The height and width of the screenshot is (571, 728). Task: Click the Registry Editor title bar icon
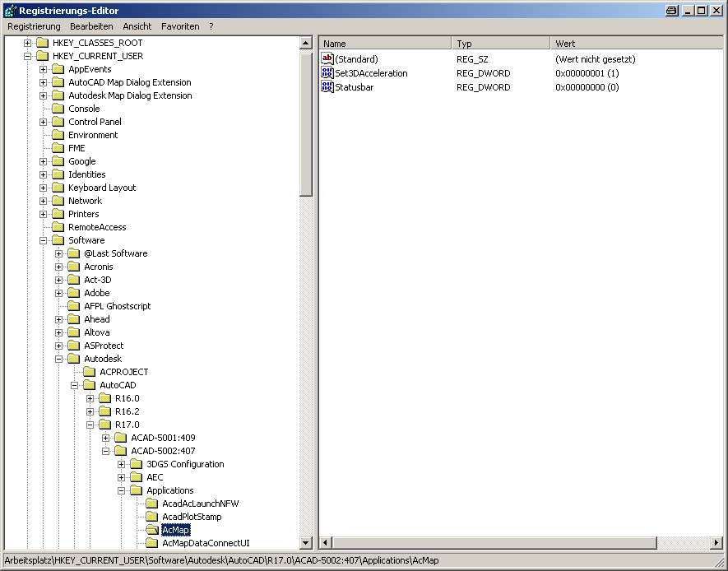click(10, 10)
